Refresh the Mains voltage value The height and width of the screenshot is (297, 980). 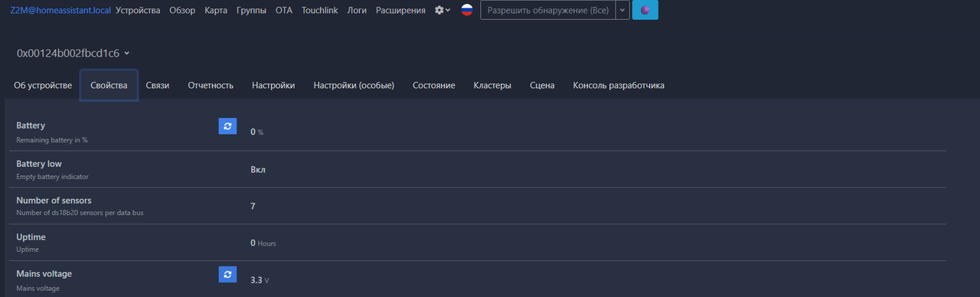click(x=227, y=274)
